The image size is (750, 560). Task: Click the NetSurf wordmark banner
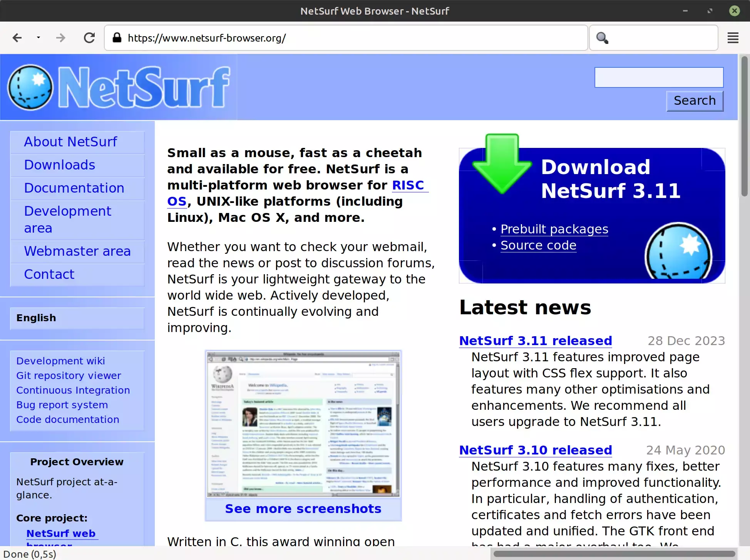click(144, 87)
